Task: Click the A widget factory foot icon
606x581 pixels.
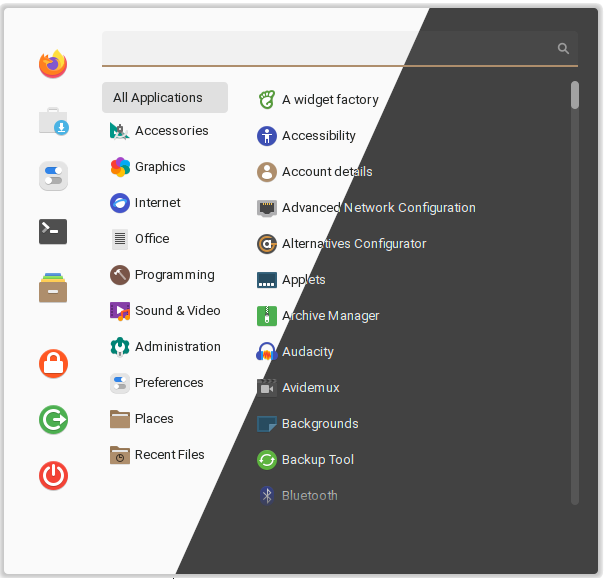Action: point(267,99)
